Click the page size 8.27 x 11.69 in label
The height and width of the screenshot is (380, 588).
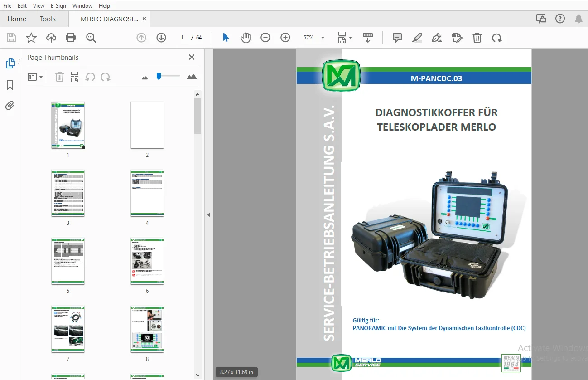236,372
